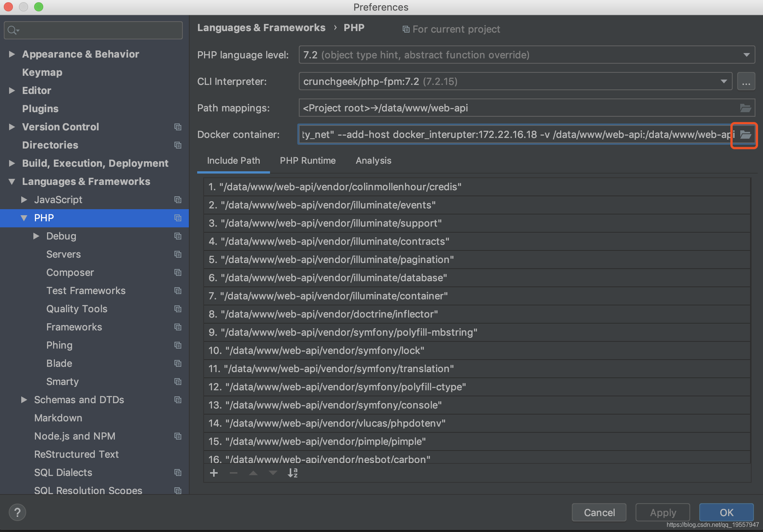Click the project-level icon beside Quality Tools

coord(178,309)
